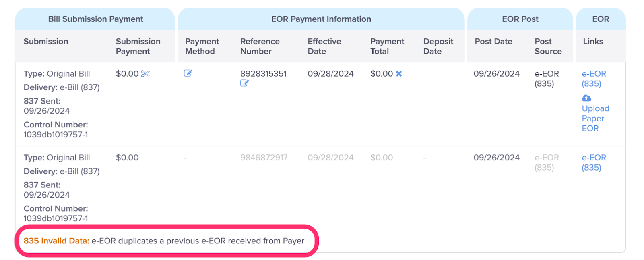Click the scissors icon beside Submission Payment $0.00
This screenshot has height=260, width=644.
pyautogui.click(x=145, y=74)
